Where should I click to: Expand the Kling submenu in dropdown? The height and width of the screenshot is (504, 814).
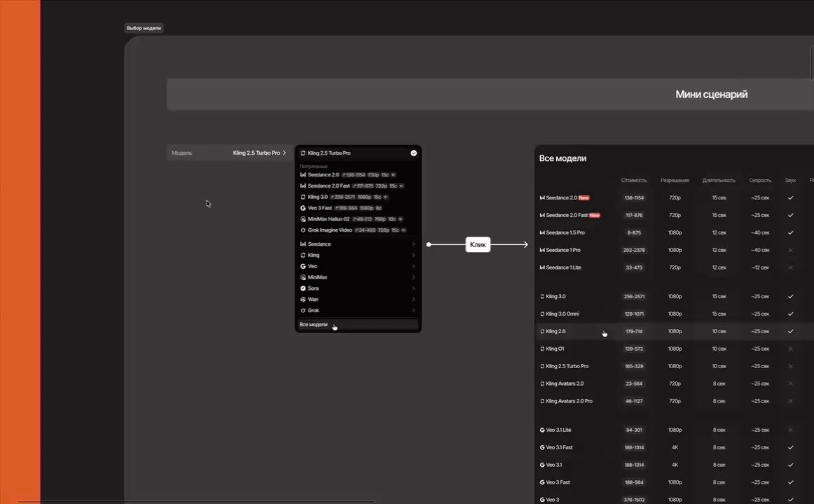[x=358, y=255]
